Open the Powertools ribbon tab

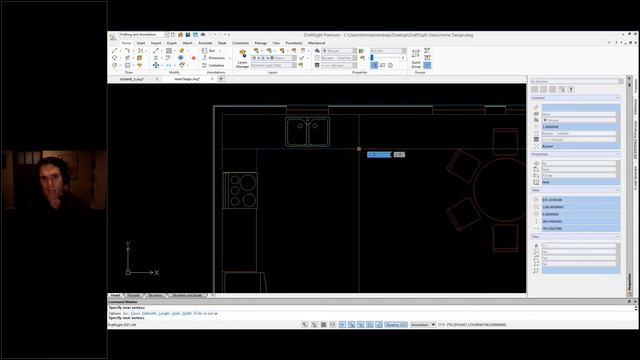pyautogui.click(x=293, y=43)
